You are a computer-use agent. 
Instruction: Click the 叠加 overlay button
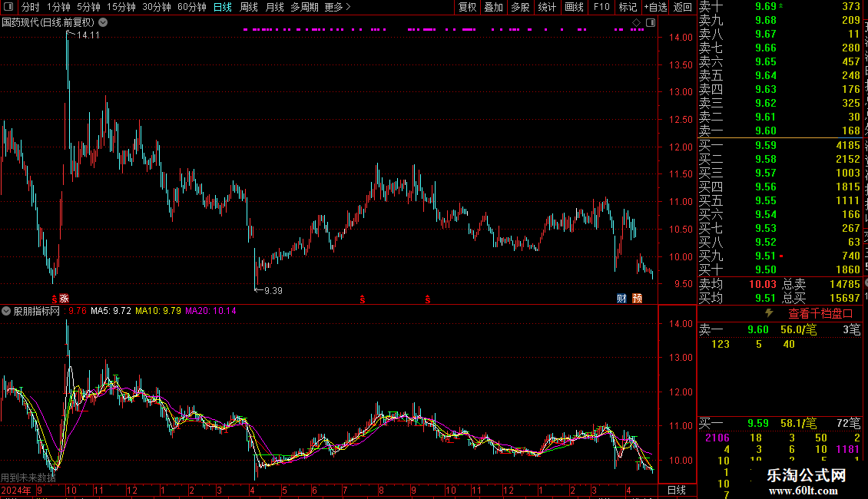(x=494, y=7)
